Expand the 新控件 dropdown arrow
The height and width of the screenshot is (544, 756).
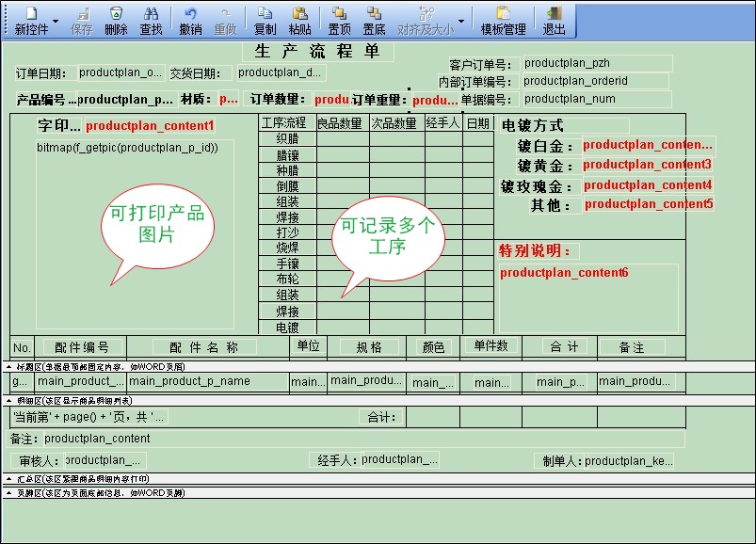coord(55,21)
